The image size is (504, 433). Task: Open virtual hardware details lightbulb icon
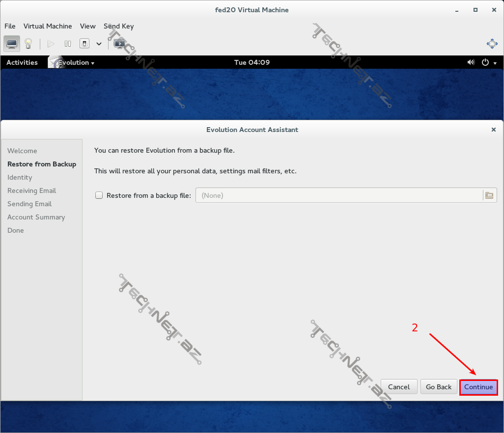click(28, 44)
